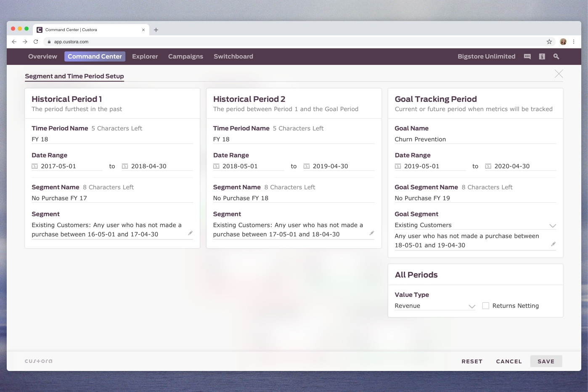This screenshot has width=588, height=392.
Task: Go back in browser history
Action: [14, 42]
